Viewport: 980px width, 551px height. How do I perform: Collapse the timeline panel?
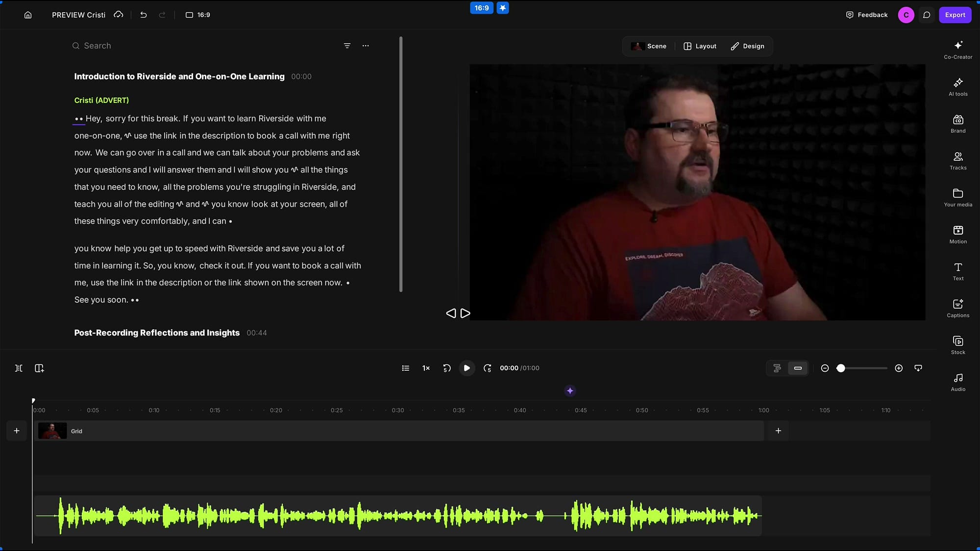coord(918,368)
